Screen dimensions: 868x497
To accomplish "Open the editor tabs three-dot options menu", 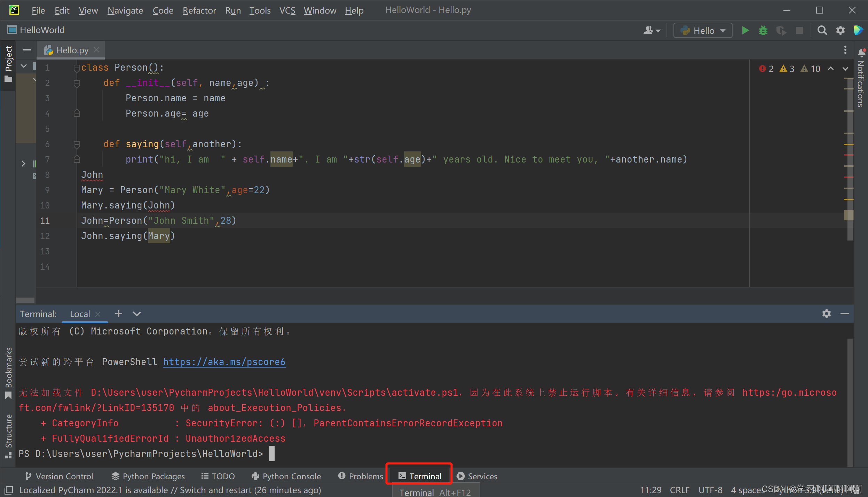I will click(845, 50).
